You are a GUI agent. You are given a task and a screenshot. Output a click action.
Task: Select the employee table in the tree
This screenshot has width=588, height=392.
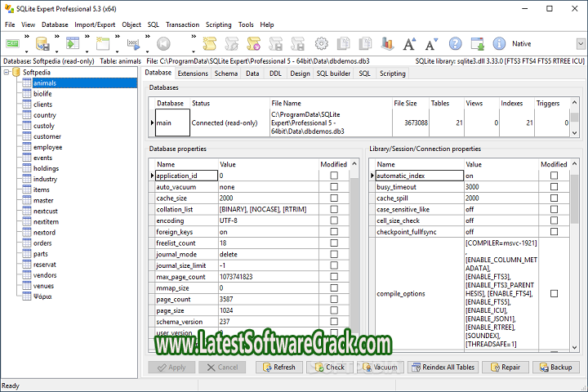[x=47, y=147]
